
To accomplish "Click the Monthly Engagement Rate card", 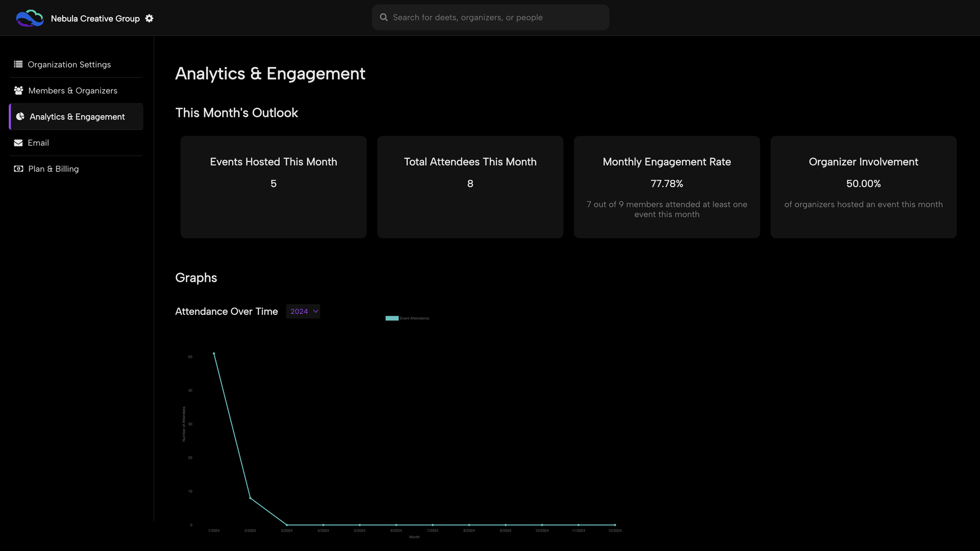I will click(667, 187).
